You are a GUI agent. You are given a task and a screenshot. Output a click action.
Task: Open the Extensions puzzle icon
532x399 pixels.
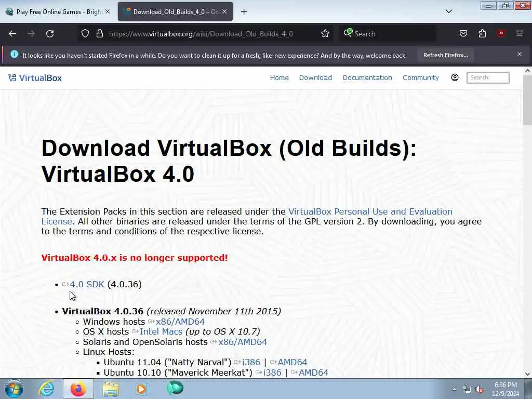click(x=482, y=34)
